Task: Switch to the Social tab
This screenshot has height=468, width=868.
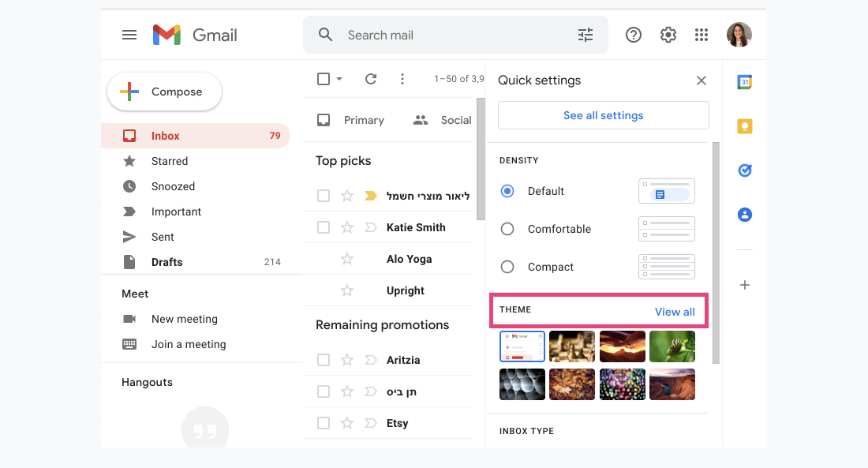Action: [x=443, y=120]
